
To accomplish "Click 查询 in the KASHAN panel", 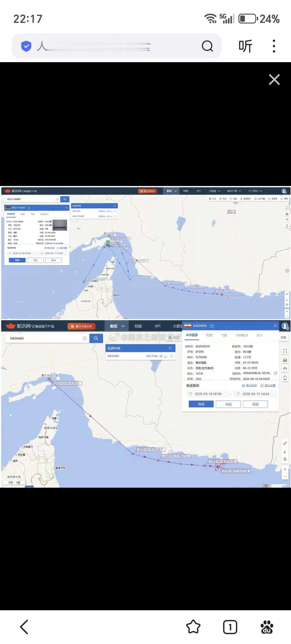I will click(x=201, y=404).
